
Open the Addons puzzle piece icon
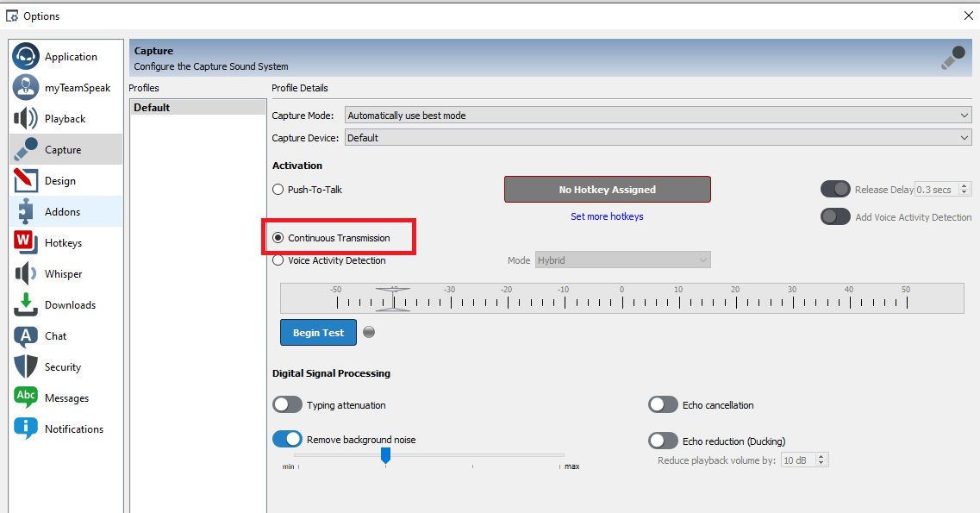pyautogui.click(x=26, y=212)
